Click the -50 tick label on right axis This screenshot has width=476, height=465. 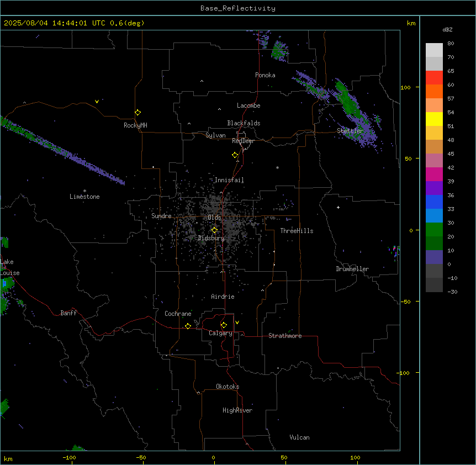(x=405, y=302)
